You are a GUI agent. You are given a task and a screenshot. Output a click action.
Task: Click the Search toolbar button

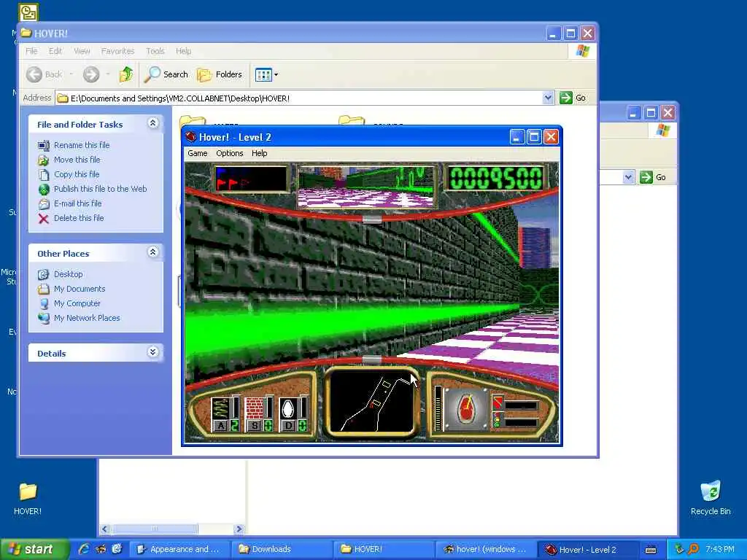(x=166, y=74)
